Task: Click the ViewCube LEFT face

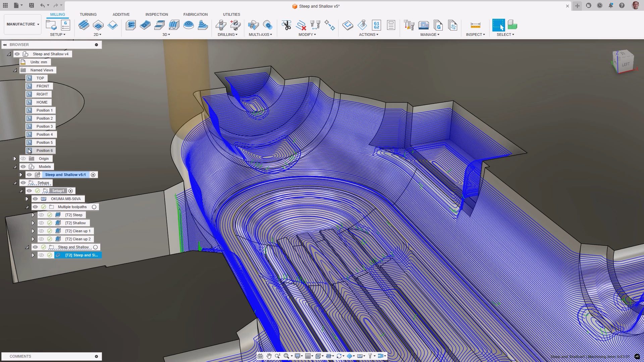Action: (626, 64)
